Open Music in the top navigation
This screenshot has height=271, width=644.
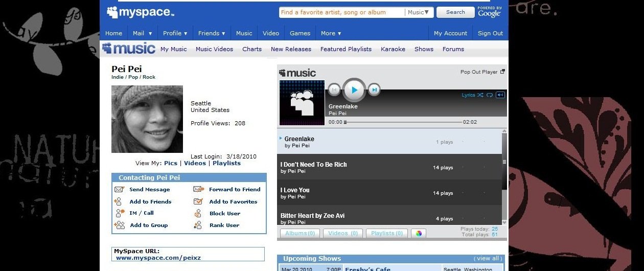244,33
